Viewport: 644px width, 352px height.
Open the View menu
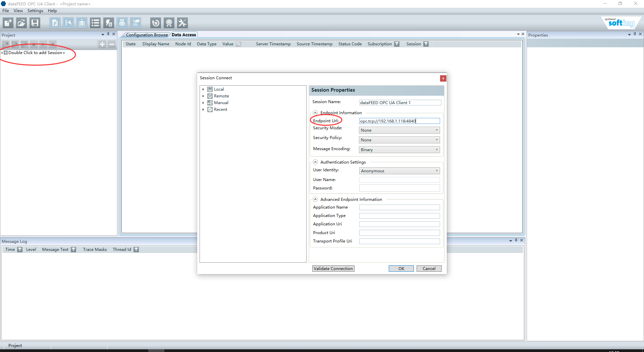[x=18, y=11]
